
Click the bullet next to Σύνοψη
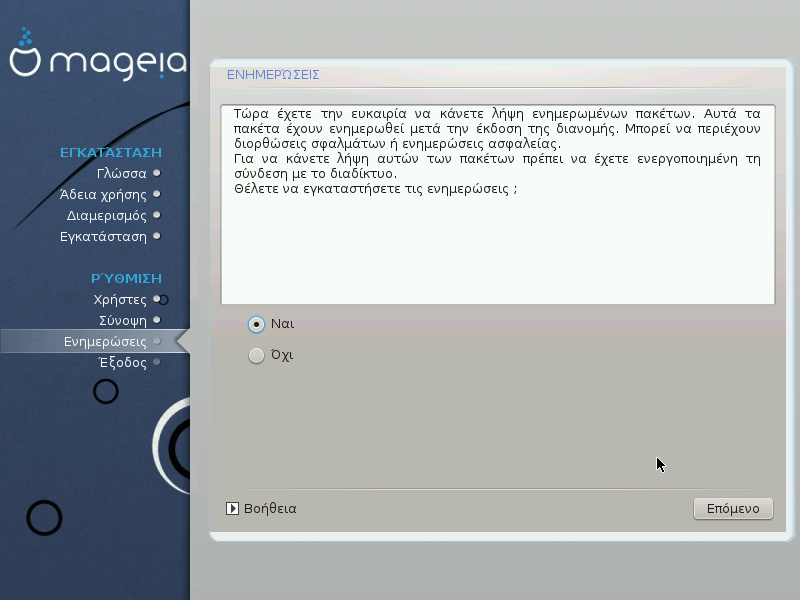(x=157, y=320)
